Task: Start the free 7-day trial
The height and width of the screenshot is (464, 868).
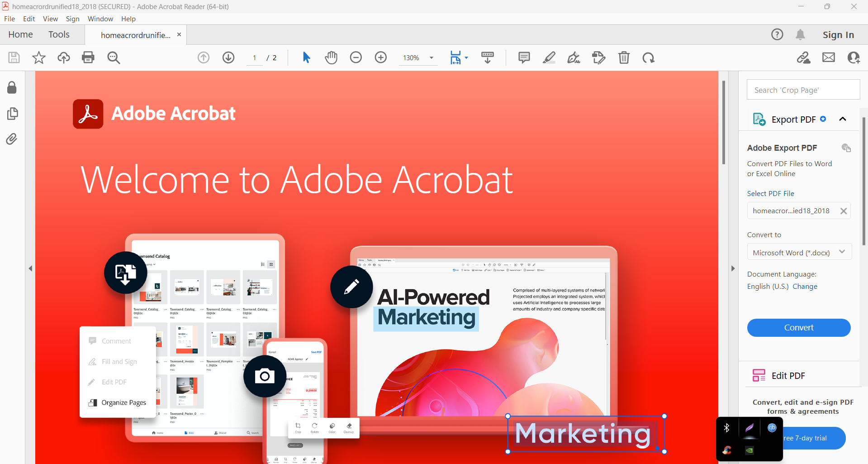Action: (813, 438)
